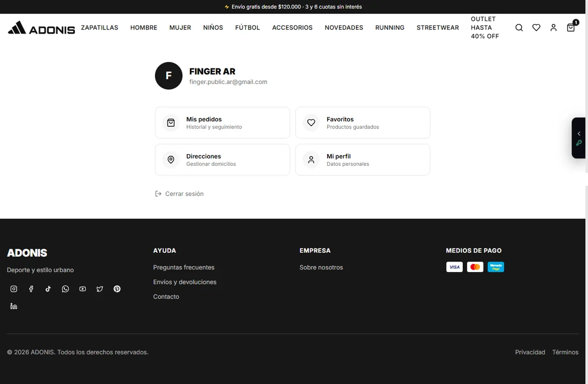588x384 pixels.
Task: Click the green key icon on side panel
Action: (x=579, y=143)
